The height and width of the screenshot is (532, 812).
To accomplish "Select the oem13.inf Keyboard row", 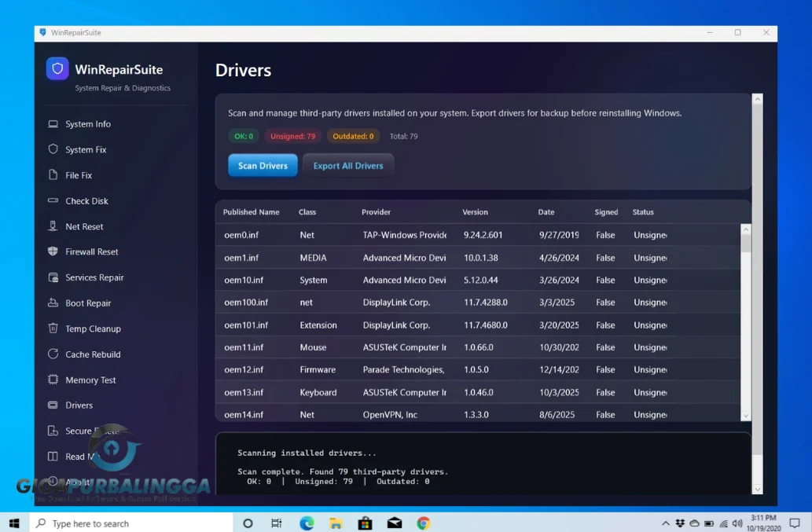I will point(477,392).
